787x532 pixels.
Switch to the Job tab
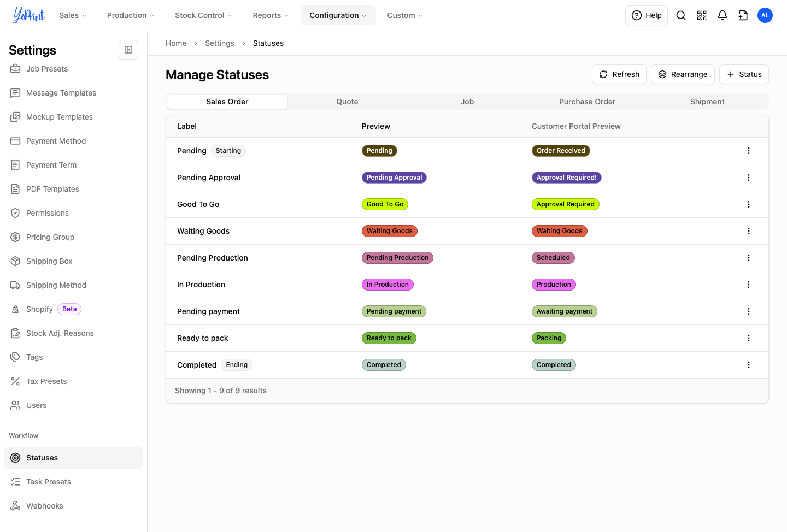[467, 102]
